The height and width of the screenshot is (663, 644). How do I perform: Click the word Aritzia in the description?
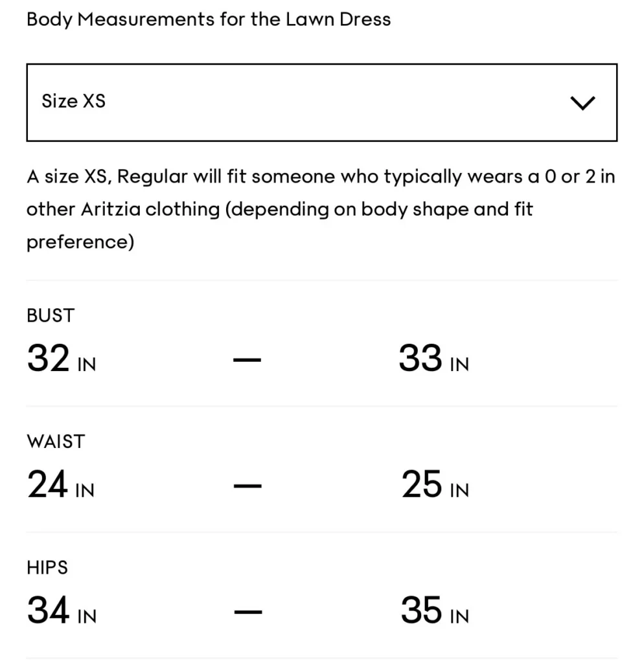108,209
